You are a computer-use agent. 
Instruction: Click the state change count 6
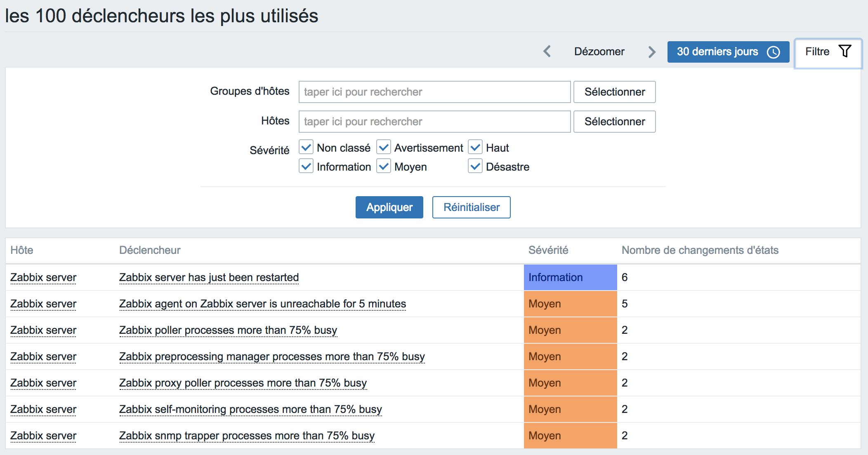click(625, 277)
